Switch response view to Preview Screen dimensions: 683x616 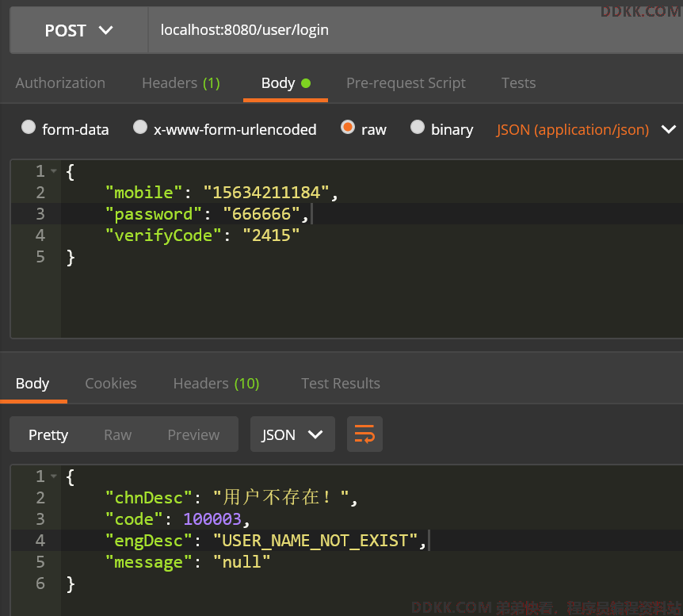click(193, 435)
